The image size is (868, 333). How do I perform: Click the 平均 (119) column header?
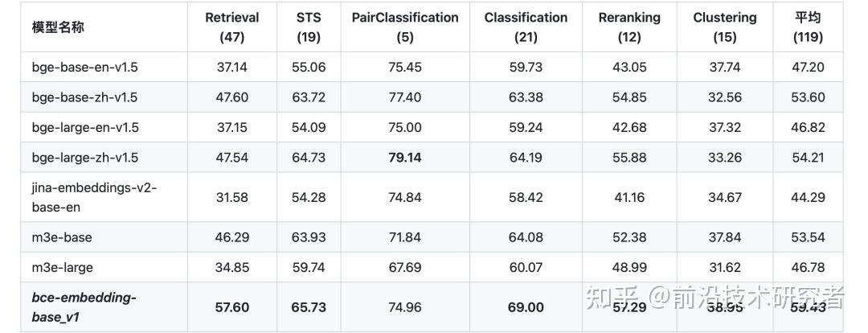point(808,27)
